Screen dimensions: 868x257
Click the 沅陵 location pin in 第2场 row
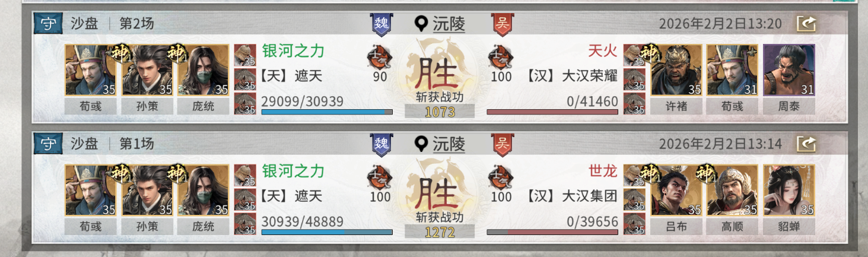click(x=421, y=24)
